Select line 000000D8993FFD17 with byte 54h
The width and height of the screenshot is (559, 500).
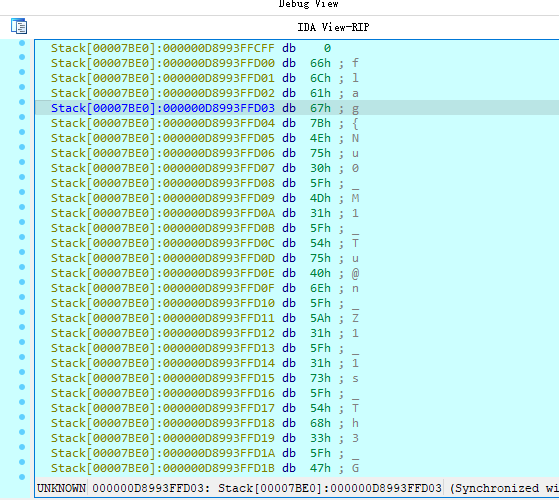coord(205,408)
